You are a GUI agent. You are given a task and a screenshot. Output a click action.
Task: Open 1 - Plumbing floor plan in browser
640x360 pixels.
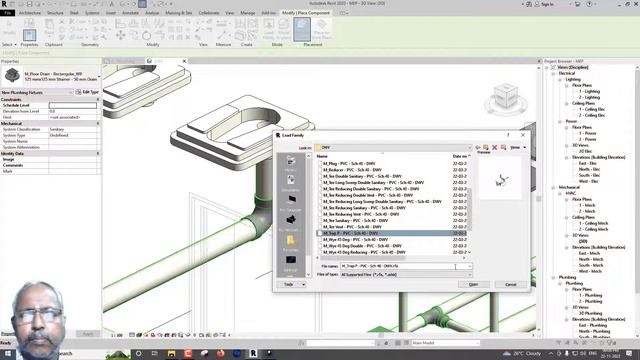[590, 295]
